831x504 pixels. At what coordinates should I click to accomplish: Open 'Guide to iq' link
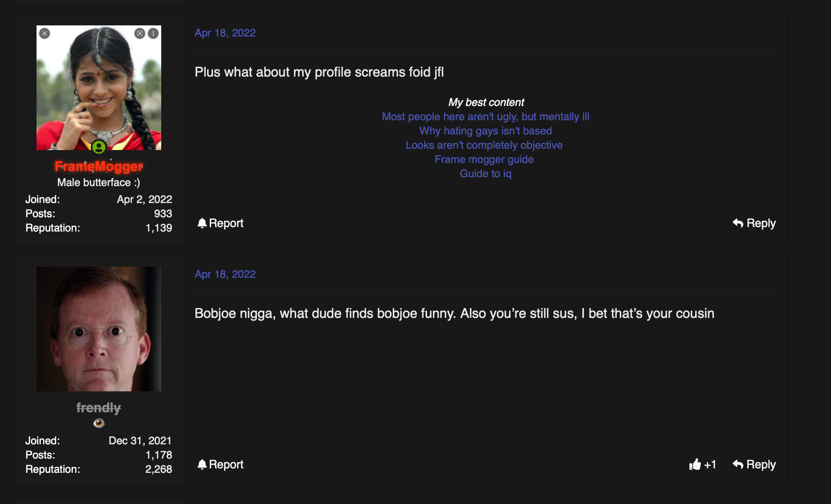(485, 174)
